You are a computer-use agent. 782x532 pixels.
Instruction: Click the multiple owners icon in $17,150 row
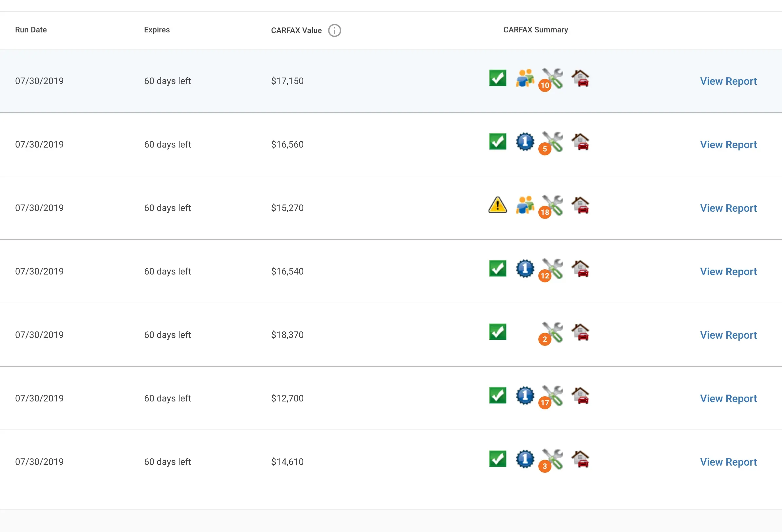click(525, 78)
